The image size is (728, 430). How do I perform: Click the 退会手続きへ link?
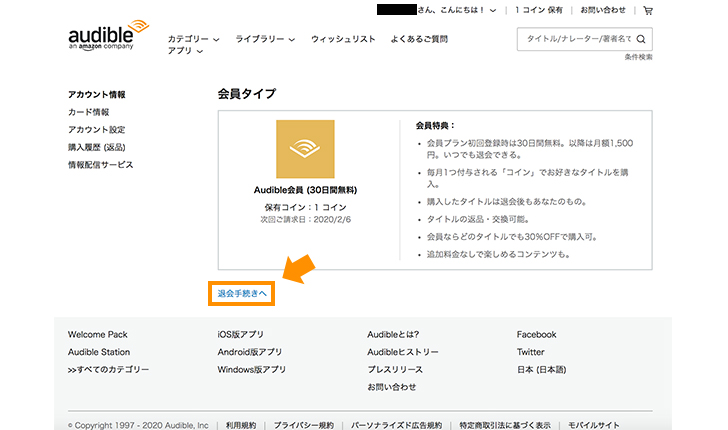click(x=241, y=293)
